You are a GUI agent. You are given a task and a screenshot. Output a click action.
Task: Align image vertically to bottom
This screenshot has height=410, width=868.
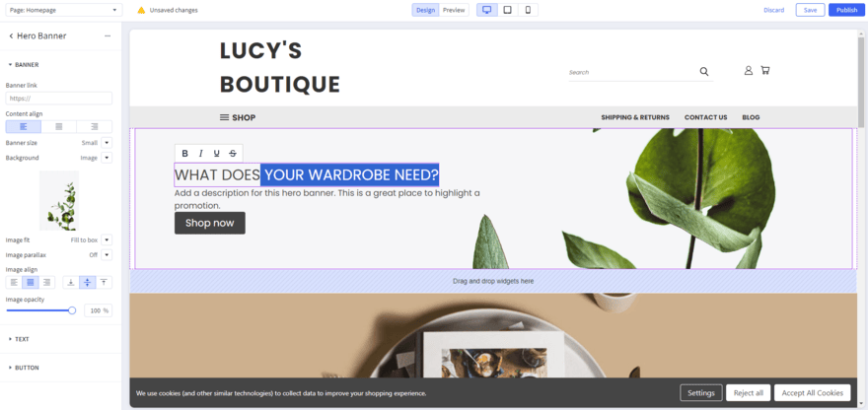click(71, 283)
